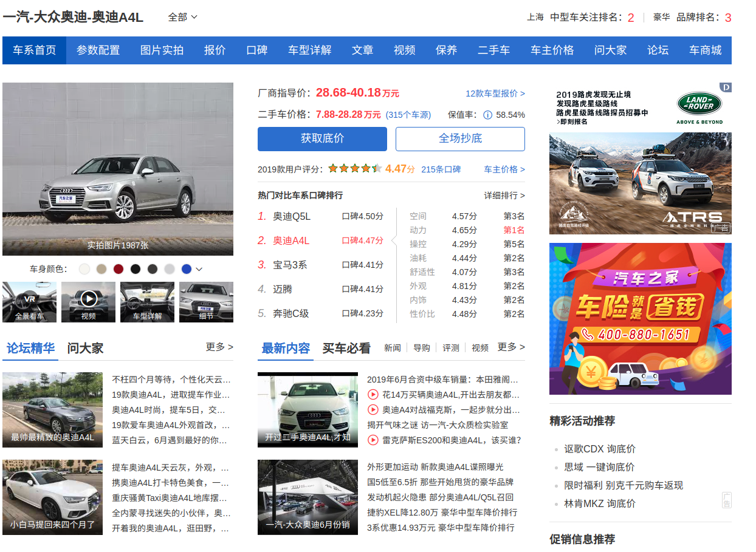Screen dimensions: 756x552
Task: Open 文章 in navigation bar
Action: pyautogui.click(x=362, y=50)
